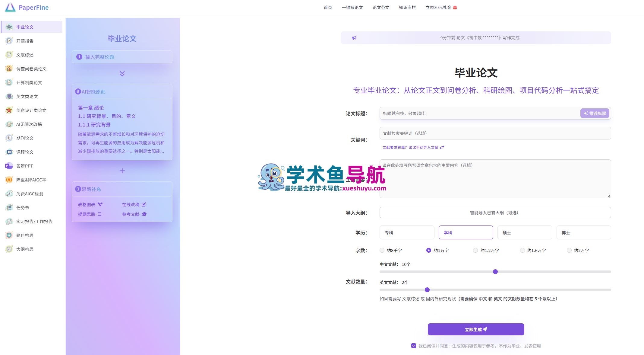Select the 约1.6万字 radio button
The width and height of the screenshot is (644, 355).
tap(522, 250)
